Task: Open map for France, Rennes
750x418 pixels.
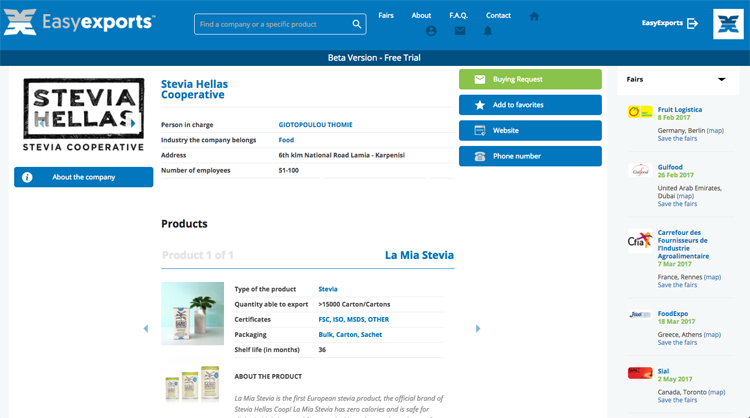Action: (x=712, y=277)
